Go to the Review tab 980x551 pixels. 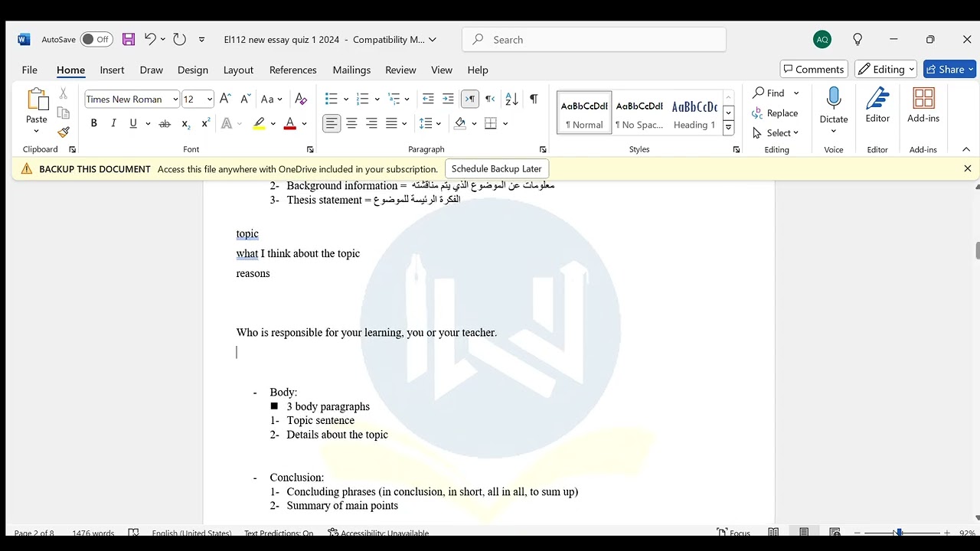point(400,70)
